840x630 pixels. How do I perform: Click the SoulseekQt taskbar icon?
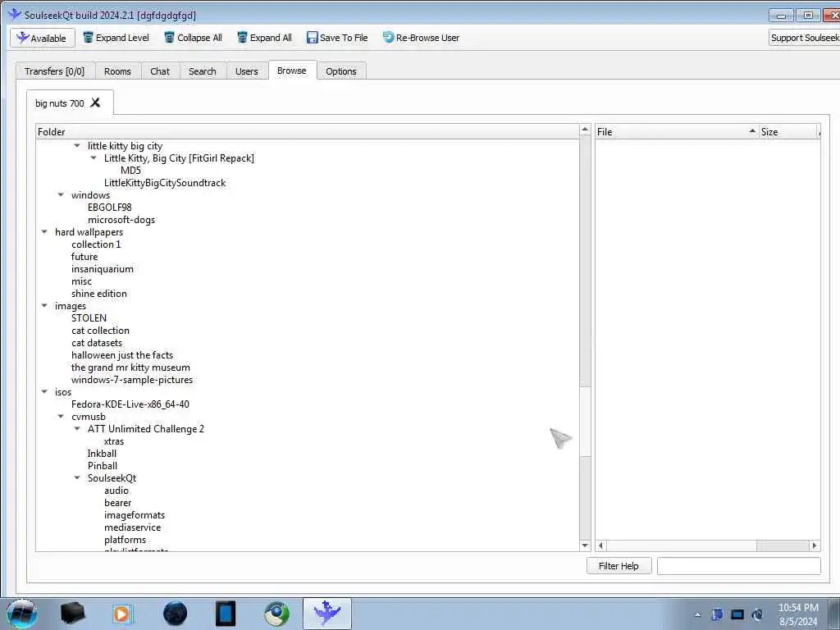coord(327,614)
